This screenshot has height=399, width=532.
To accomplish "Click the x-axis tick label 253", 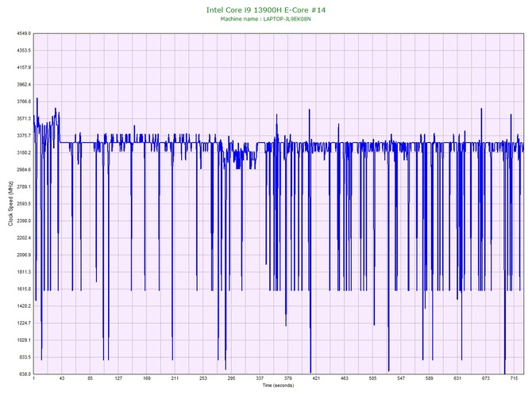I will (x=203, y=378).
